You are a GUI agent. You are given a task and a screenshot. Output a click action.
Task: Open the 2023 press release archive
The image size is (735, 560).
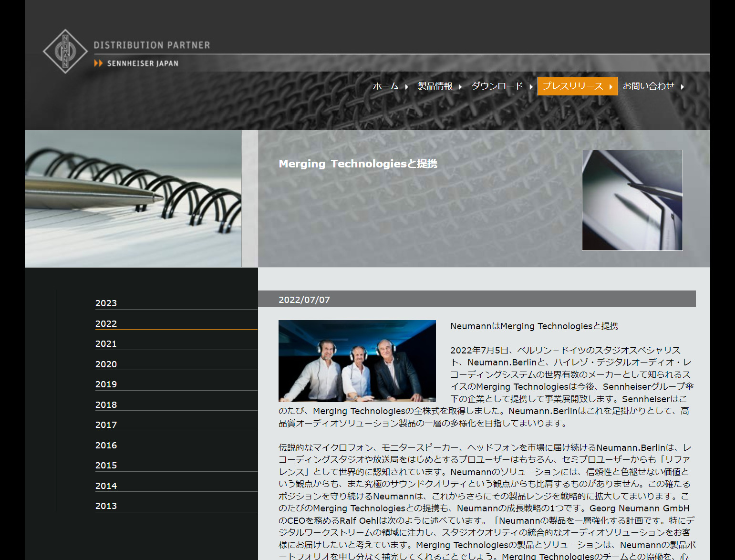tap(106, 303)
